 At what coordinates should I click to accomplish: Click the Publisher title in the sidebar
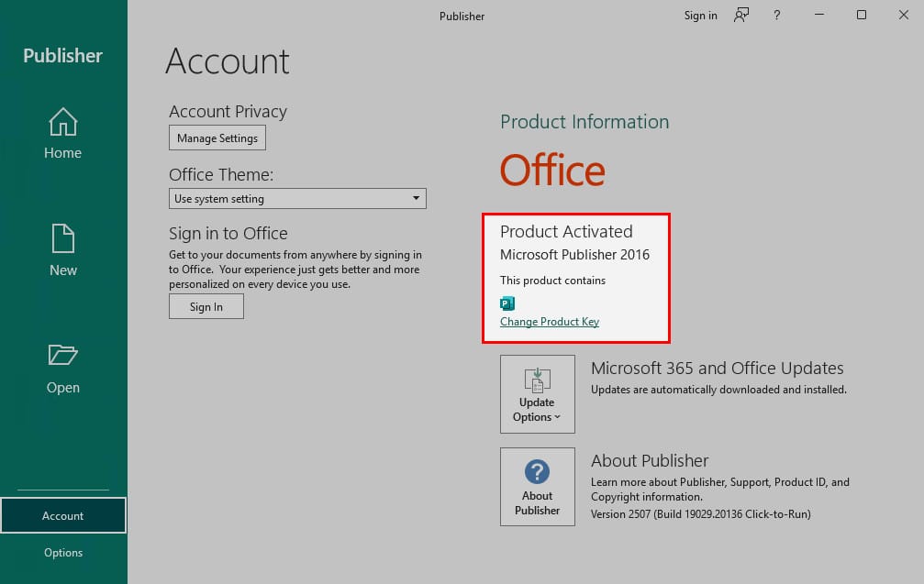[62, 55]
